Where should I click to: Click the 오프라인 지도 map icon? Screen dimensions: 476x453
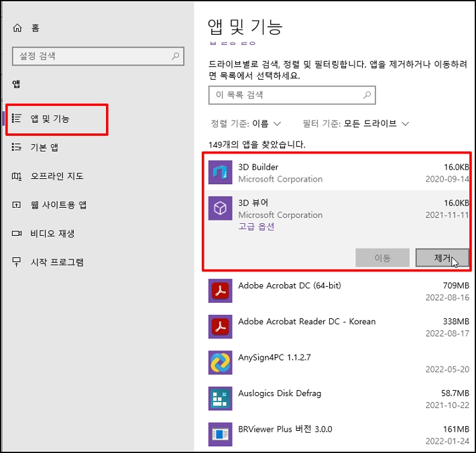16,176
